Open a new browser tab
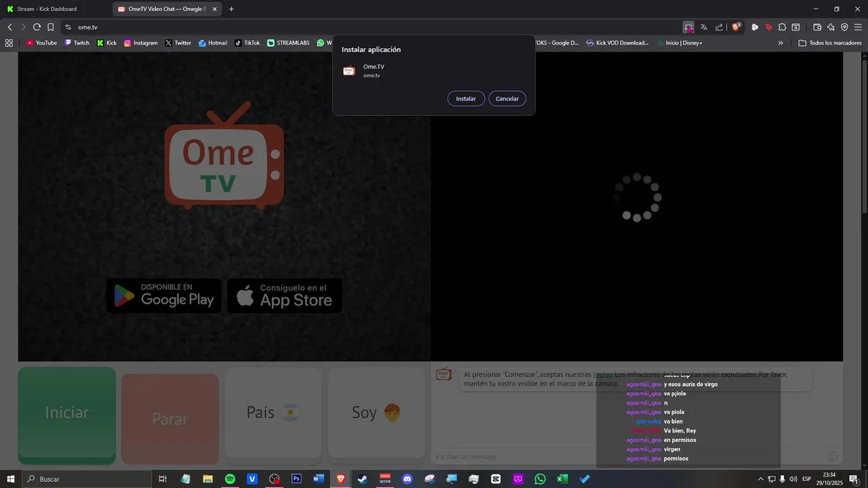The height and width of the screenshot is (488, 868). tap(231, 9)
